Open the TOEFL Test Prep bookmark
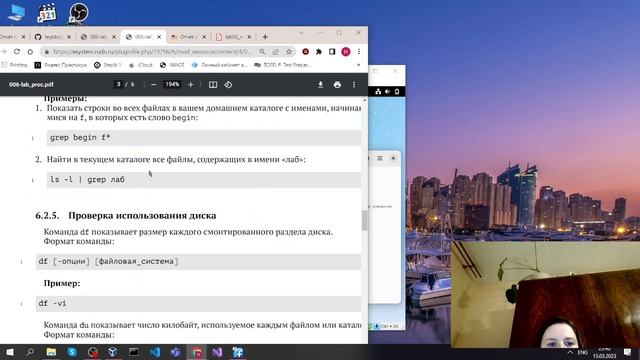 (282, 65)
